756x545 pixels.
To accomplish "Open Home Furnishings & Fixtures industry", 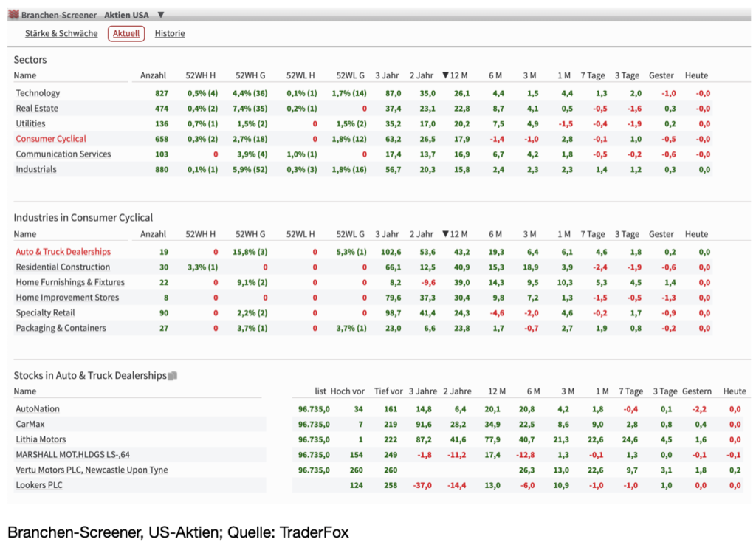I will [70, 282].
